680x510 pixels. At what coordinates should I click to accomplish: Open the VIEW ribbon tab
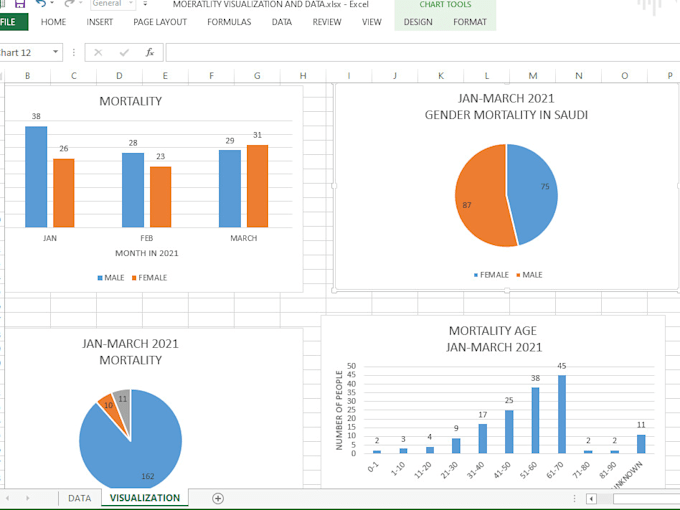(372, 22)
